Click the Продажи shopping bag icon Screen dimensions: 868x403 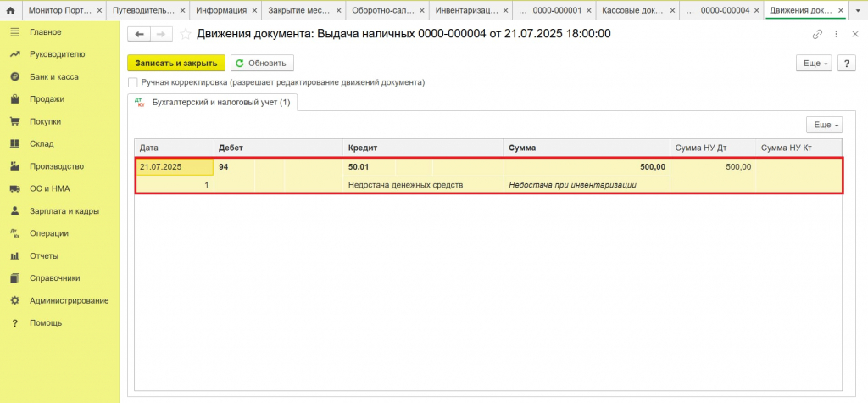click(15, 99)
